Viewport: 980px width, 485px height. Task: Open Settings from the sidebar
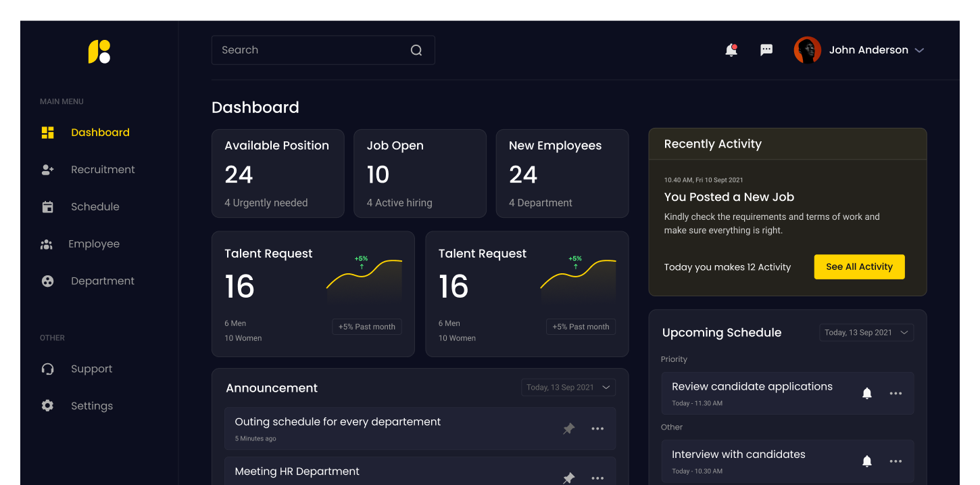pos(92,406)
